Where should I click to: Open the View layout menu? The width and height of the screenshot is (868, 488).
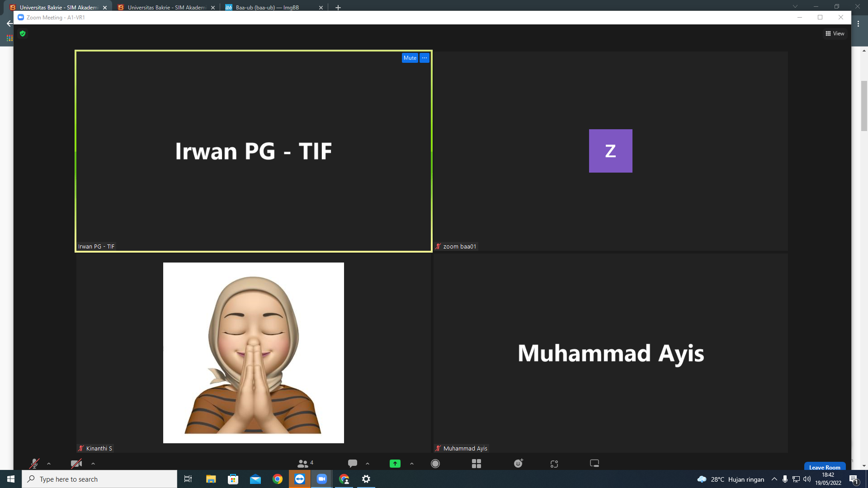tap(835, 33)
